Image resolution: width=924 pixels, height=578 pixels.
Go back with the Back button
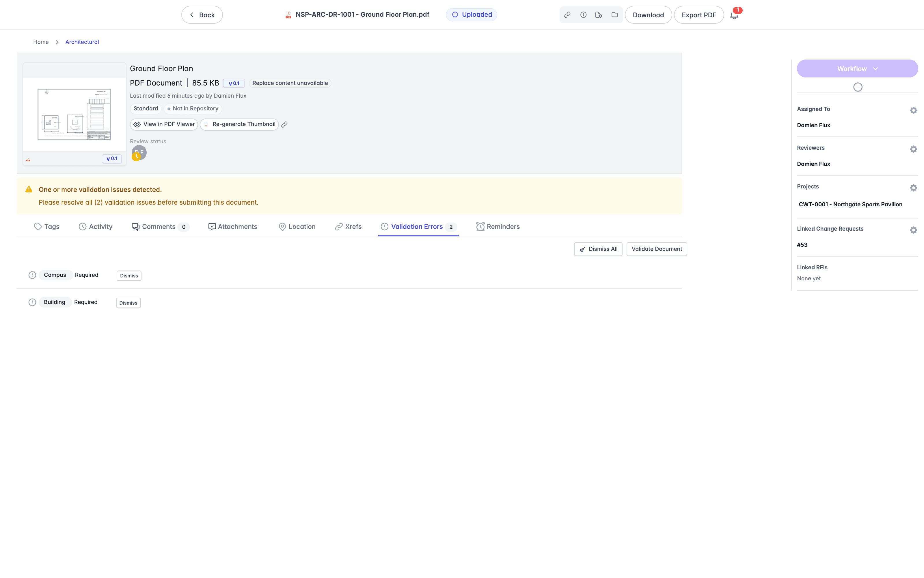pyautogui.click(x=202, y=15)
